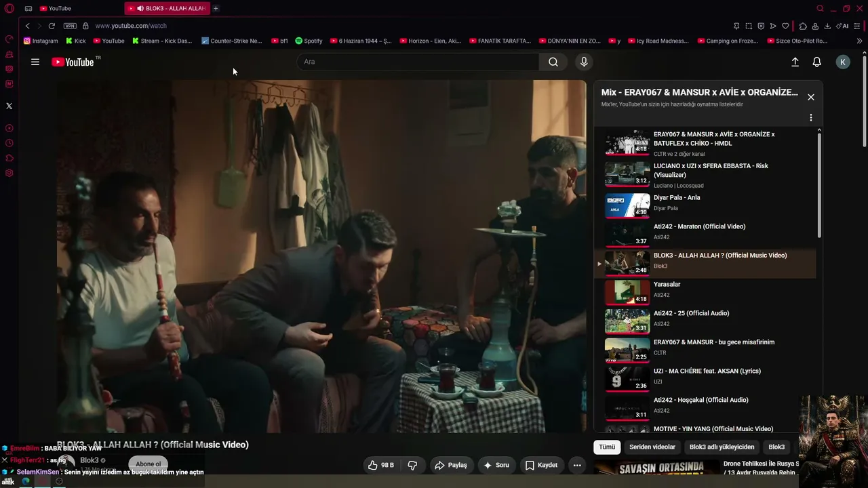Open the Blok3 channel name link

90,460
